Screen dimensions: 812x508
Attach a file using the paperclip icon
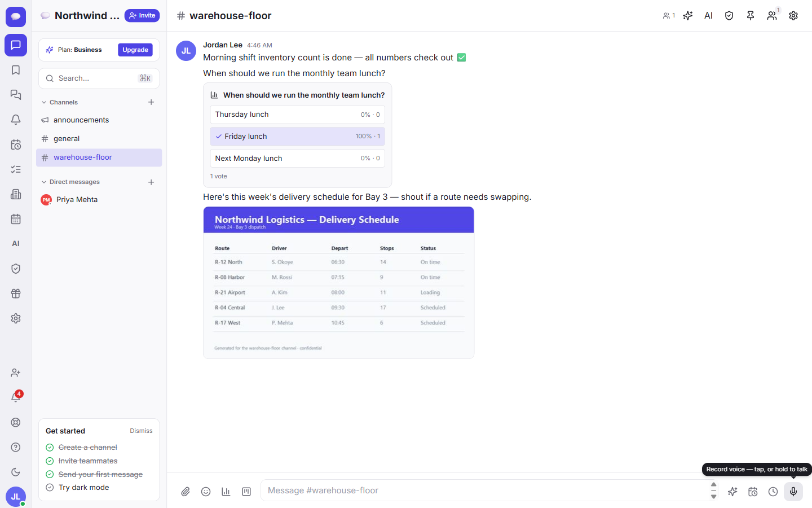pyautogui.click(x=186, y=492)
